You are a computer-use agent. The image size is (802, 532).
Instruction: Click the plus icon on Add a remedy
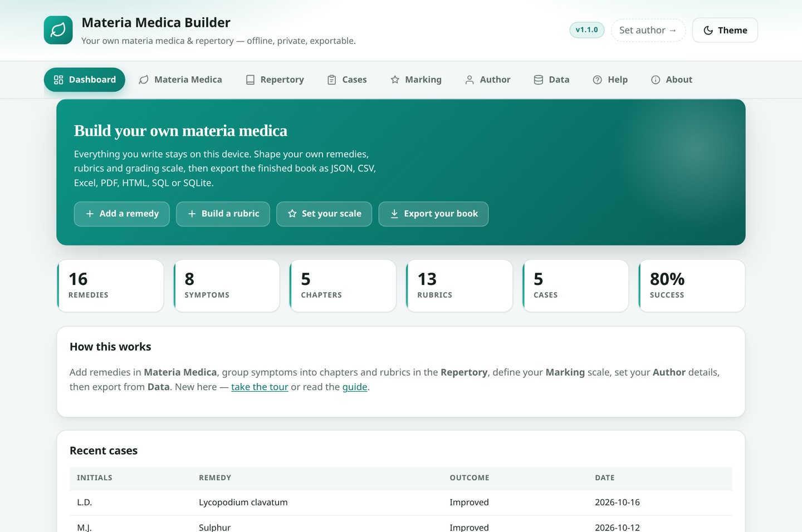coord(90,214)
